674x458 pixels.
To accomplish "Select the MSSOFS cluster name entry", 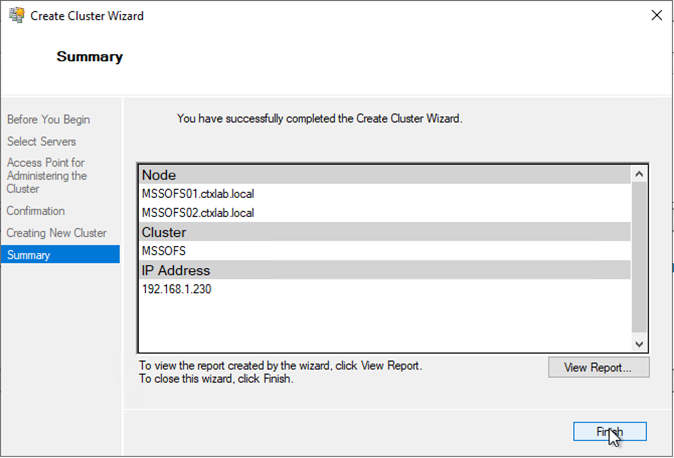I will point(165,251).
